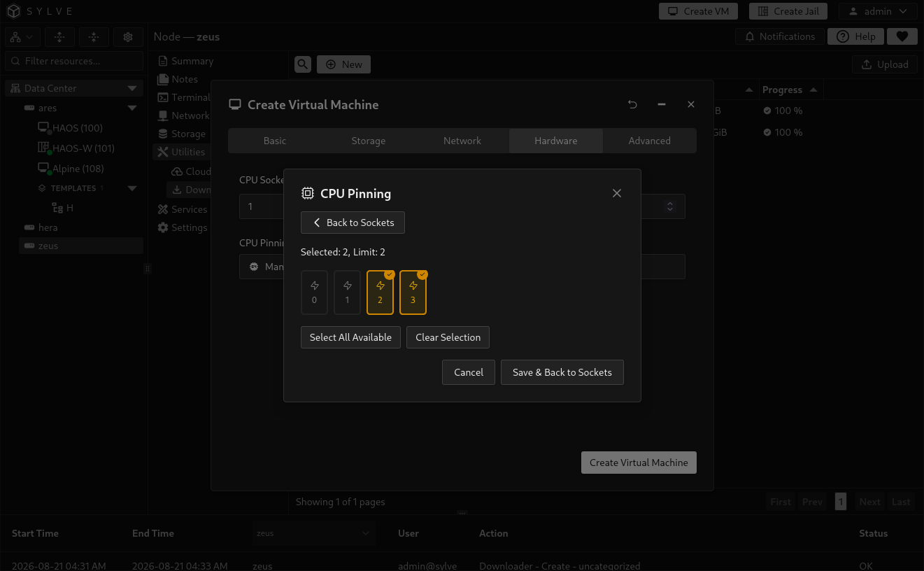
Task: Click the Sylve logo icon
Action: click(14, 11)
